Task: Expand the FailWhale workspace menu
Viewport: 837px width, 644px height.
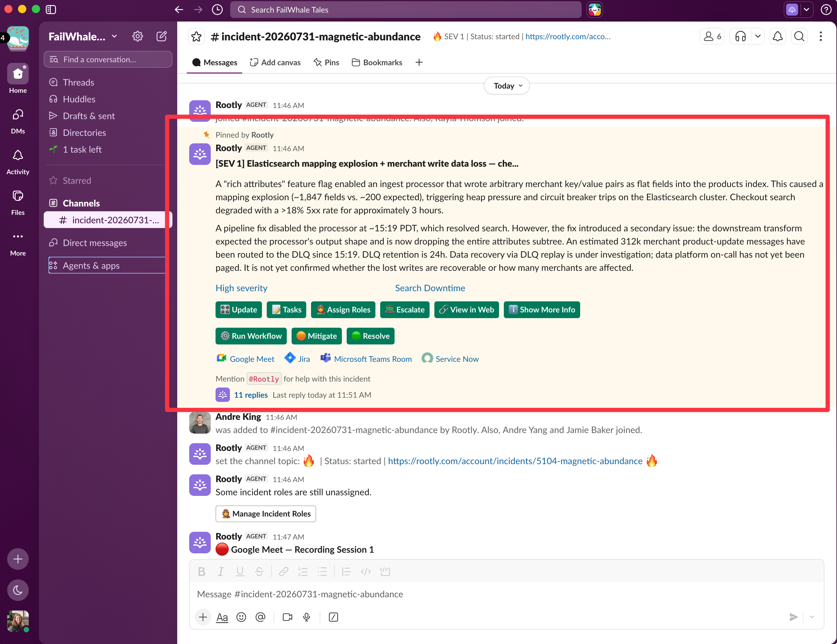Action: pos(83,37)
